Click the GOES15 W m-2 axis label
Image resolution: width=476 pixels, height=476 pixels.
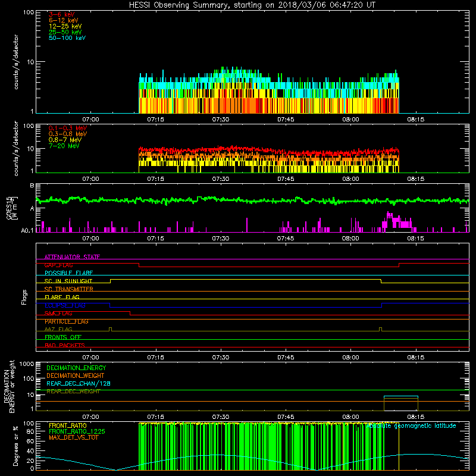click(12, 208)
